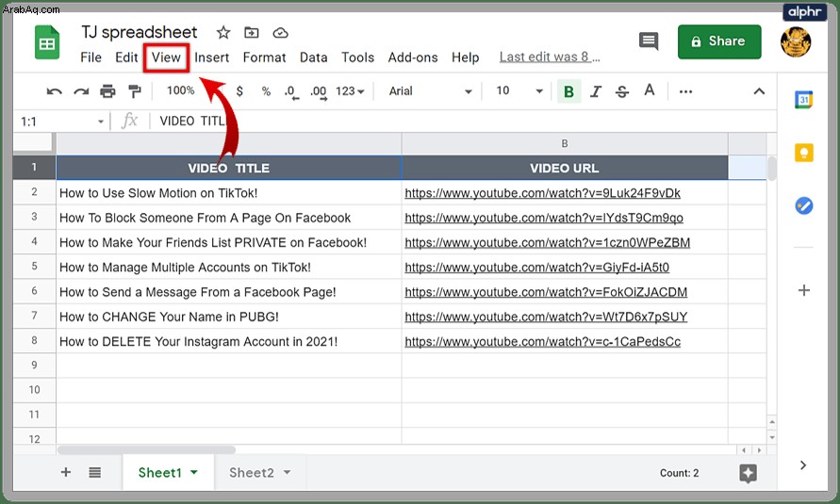
Task: Activate the Paint format tool
Action: [135, 91]
